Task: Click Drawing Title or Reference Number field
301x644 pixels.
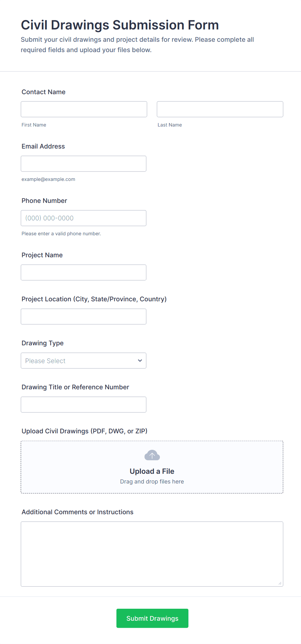Action: coord(84,405)
